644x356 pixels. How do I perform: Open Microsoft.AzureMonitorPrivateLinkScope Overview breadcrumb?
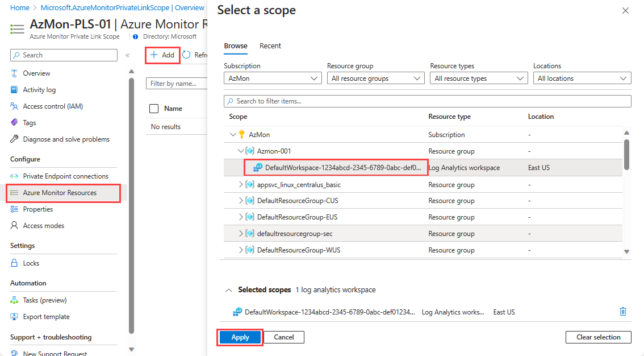coord(123,8)
